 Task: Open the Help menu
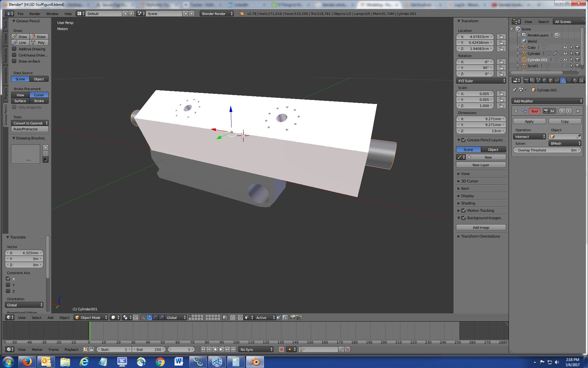(68, 13)
